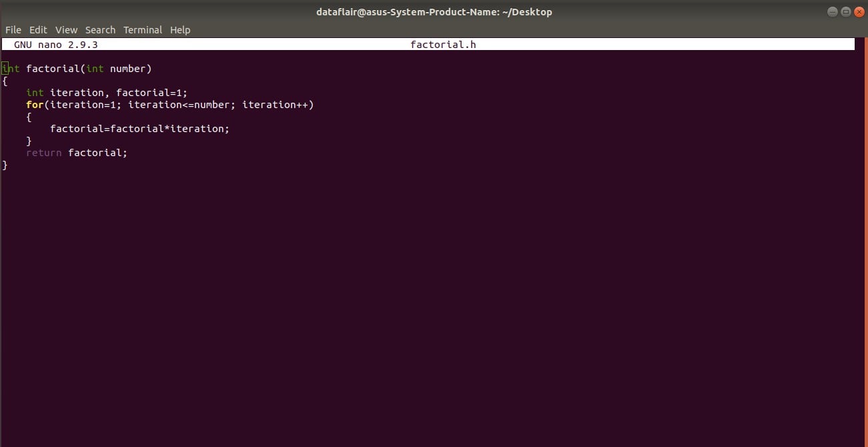Viewport: 868px width, 447px height.
Task: Open the Help menu
Action: point(179,29)
